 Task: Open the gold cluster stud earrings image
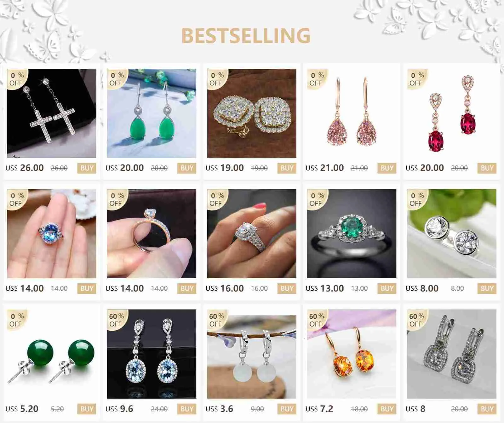252,113
